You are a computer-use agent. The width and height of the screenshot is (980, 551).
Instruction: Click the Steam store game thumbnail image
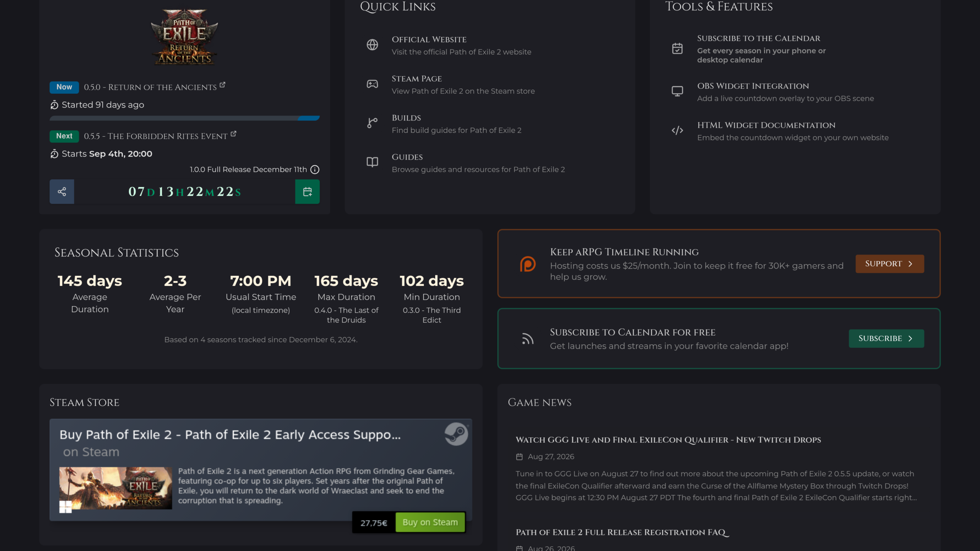click(x=116, y=488)
